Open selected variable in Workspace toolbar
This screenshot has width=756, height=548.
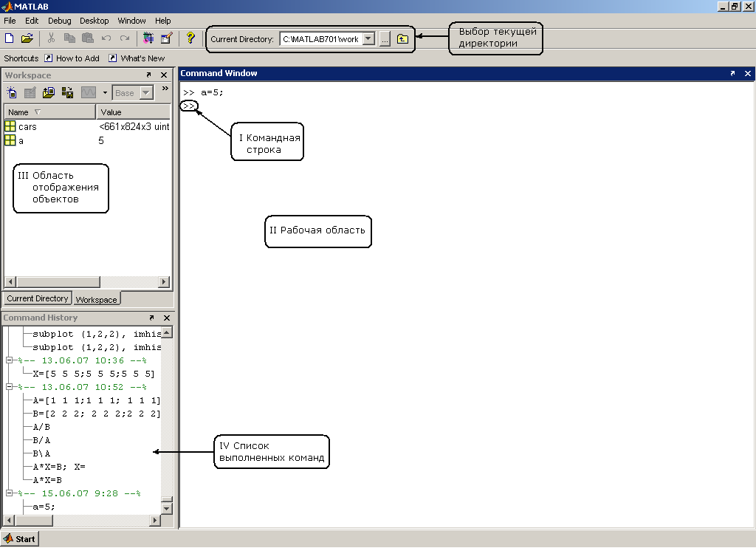(30, 92)
